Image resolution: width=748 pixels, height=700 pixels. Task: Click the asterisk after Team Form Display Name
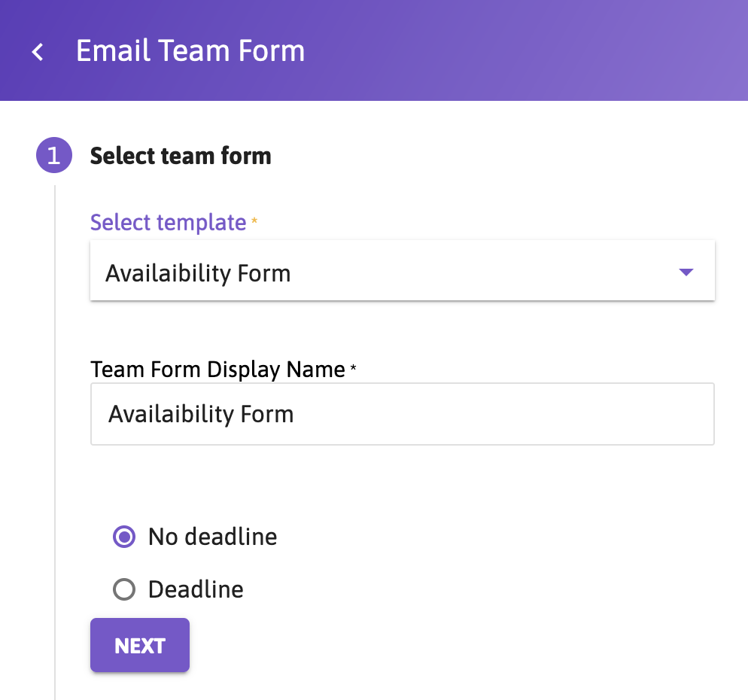(353, 368)
